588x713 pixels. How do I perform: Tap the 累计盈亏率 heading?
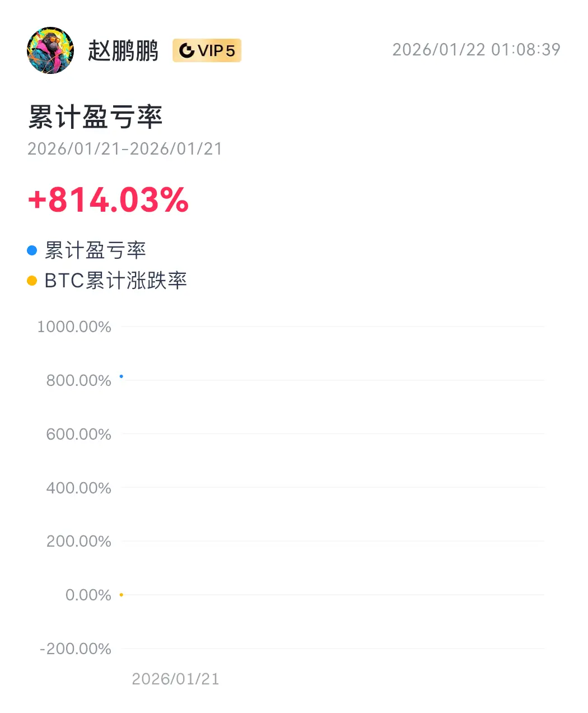click(x=95, y=117)
